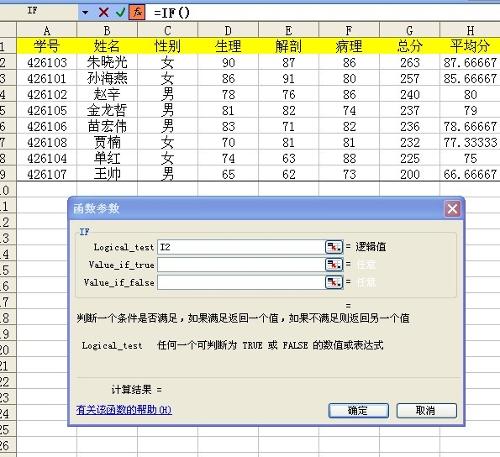Viewport: 500px width, 457px height.
Task: Click average cell 85.66667
Action: [470, 78]
